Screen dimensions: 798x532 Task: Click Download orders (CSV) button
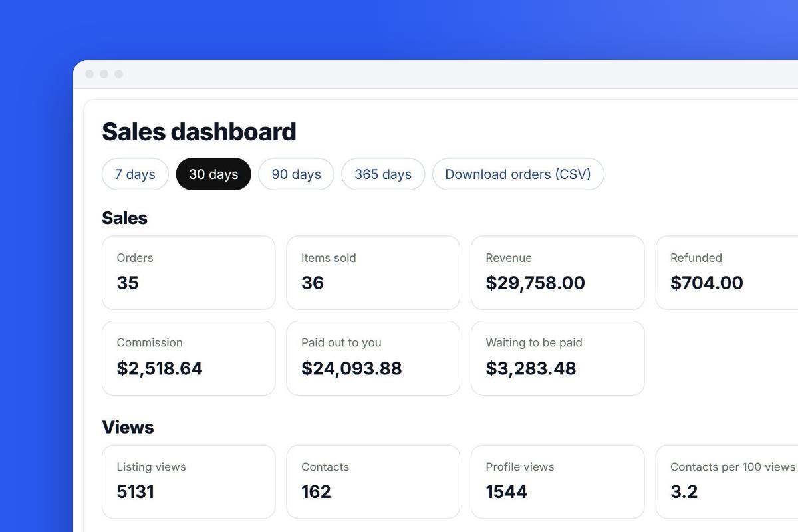pos(518,174)
